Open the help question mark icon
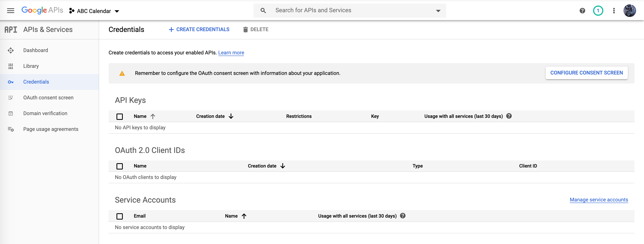 582,11
